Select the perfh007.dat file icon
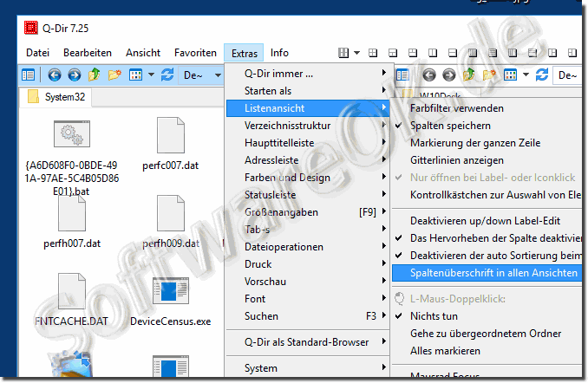 pyautogui.click(x=72, y=213)
